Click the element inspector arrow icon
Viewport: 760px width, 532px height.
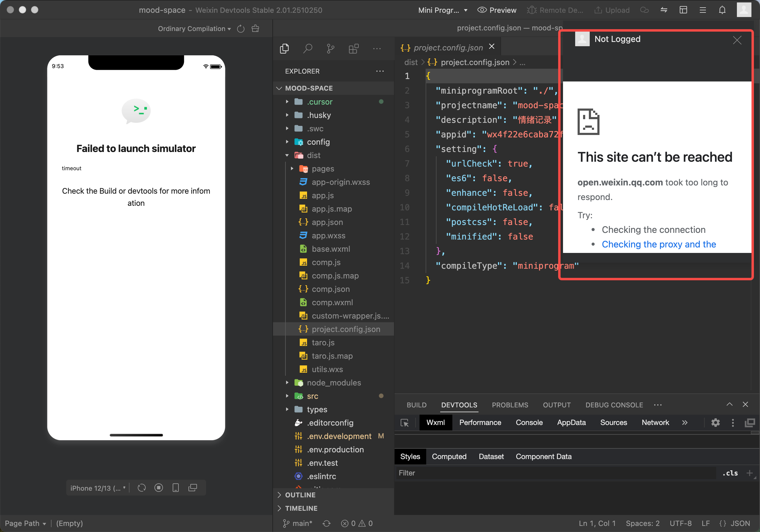[405, 423]
